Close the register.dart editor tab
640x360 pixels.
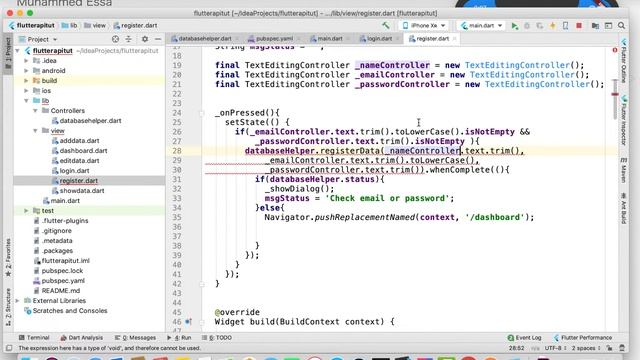pos(454,39)
